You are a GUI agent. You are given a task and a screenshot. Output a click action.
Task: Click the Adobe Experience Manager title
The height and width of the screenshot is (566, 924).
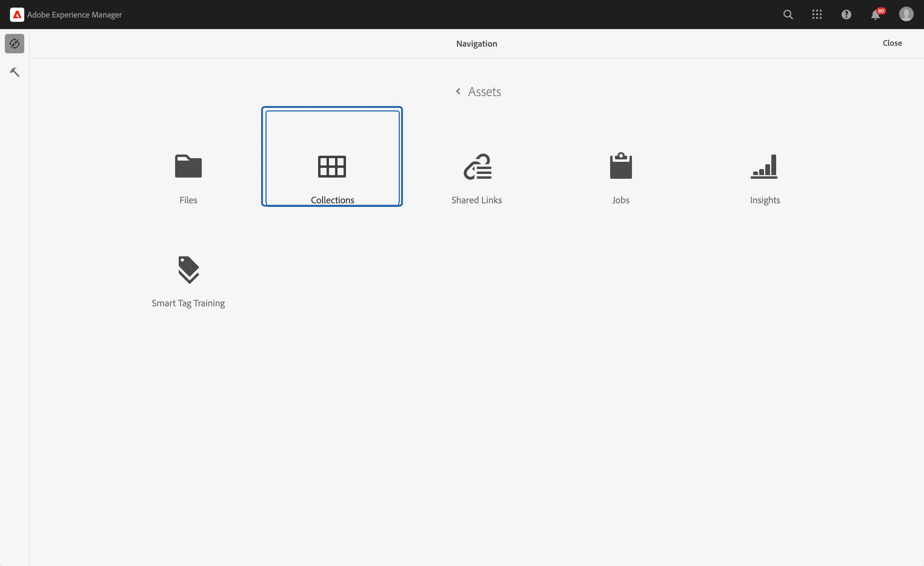[75, 15]
